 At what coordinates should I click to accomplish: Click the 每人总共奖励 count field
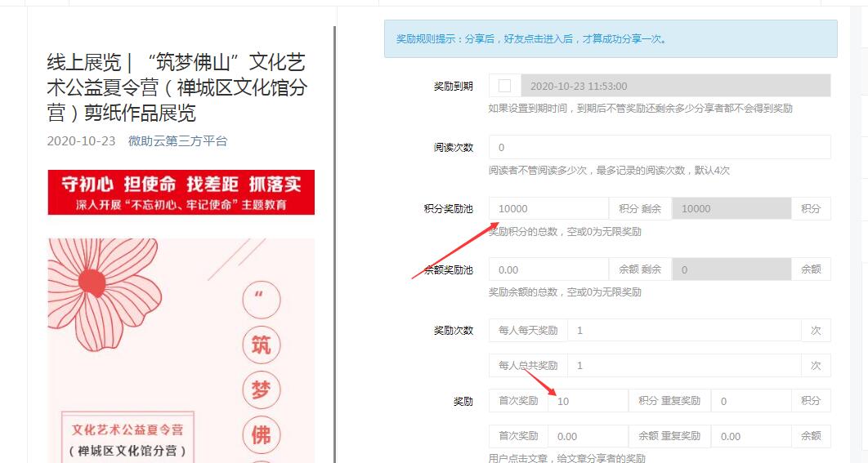684,365
